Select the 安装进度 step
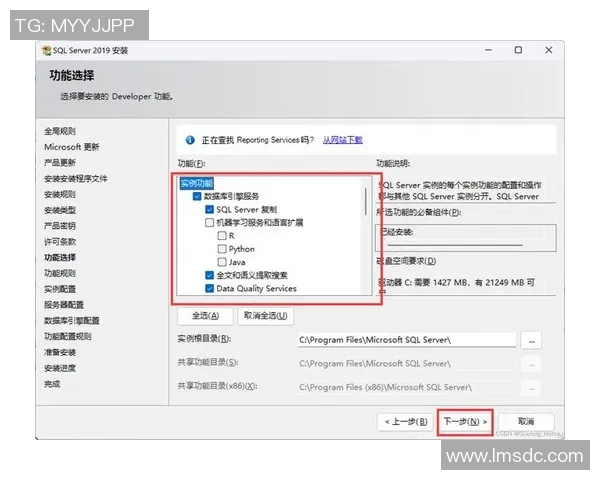This screenshot has width=600, height=480. (60, 368)
